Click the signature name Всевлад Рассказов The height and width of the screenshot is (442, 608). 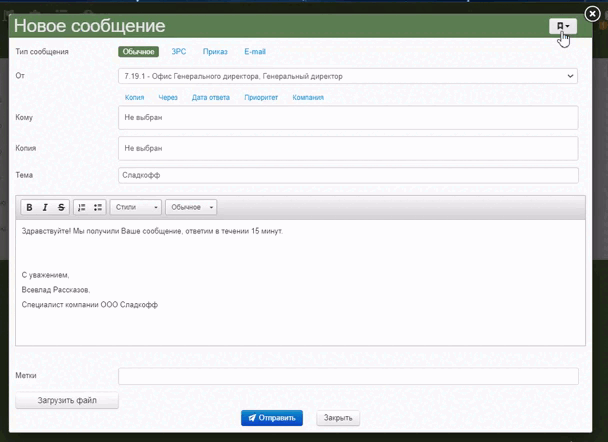click(x=56, y=290)
